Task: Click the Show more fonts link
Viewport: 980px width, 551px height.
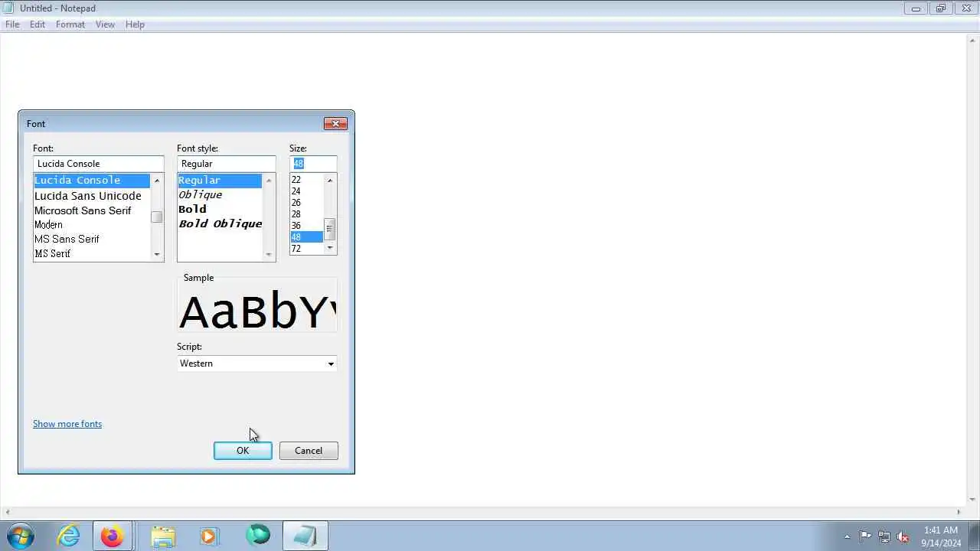Action: pos(67,424)
